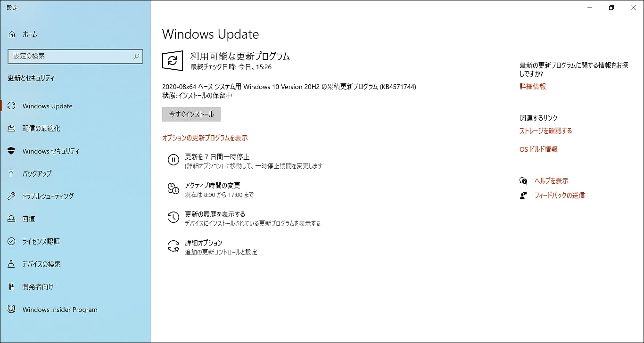644x343 pixels.
Task: Select ライセンス認証 in sidebar
Action: (x=41, y=241)
